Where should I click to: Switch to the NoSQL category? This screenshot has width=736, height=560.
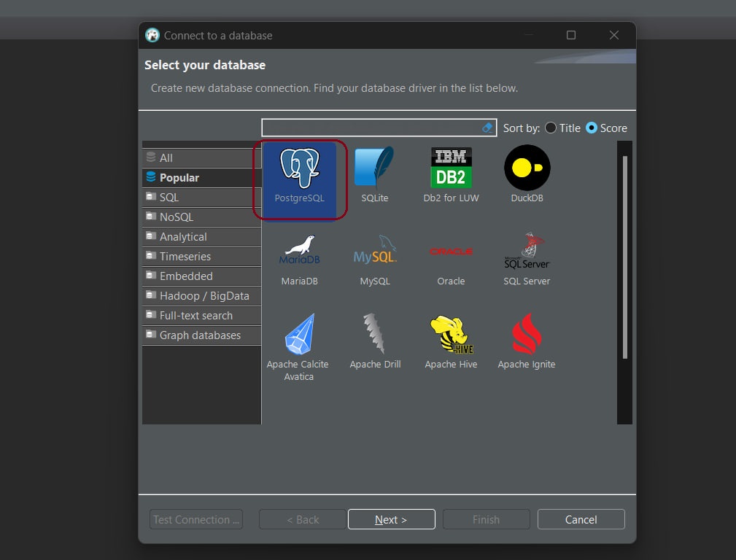(x=202, y=217)
